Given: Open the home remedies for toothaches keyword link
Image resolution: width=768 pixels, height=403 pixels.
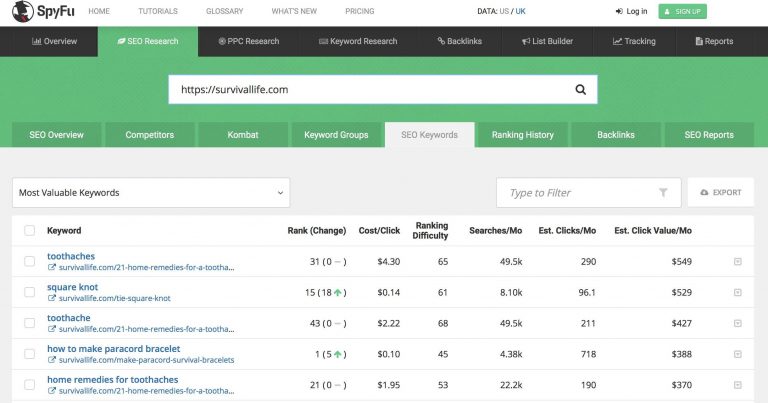Looking at the screenshot, I should (x=112, y=380).
